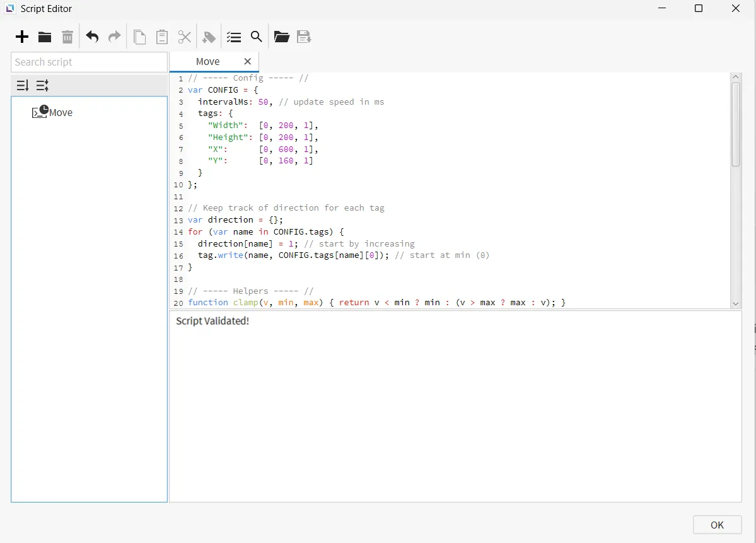Click the clipboard paste icon
Screen dimensions: 756x543
click(x=162, y=37)
